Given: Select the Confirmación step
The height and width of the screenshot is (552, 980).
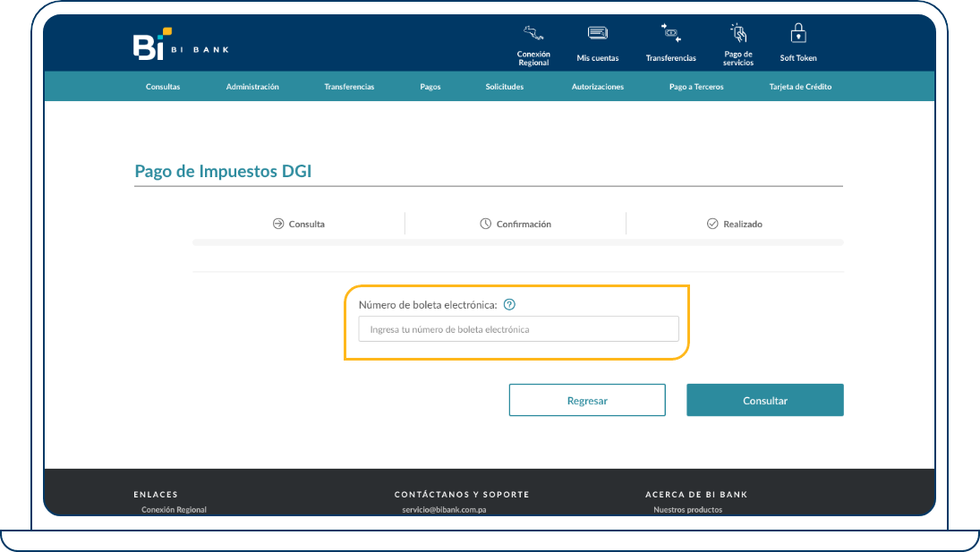Looking at the screenshot, I should [516, 224].
